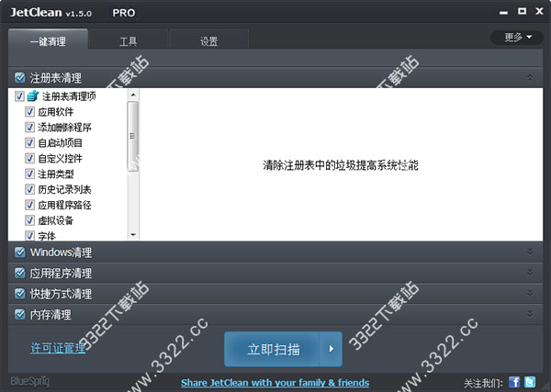
Task: Toggle the 虚拟设备 checkbox
Action: pos(30,220)
